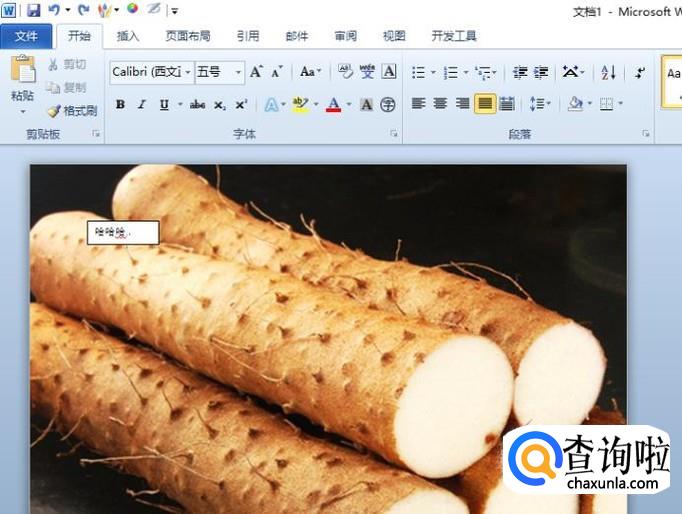Sort text with the A-Z icon

tap(608, 72)
